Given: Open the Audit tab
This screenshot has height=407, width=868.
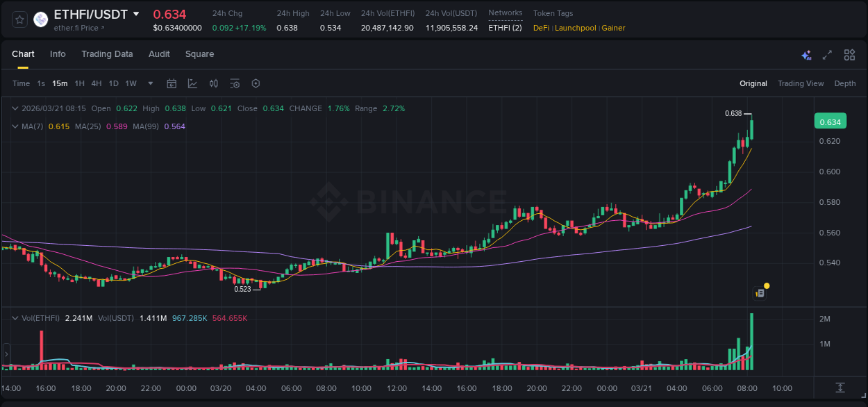Looking at the screenshot, I should click(159, 54).
